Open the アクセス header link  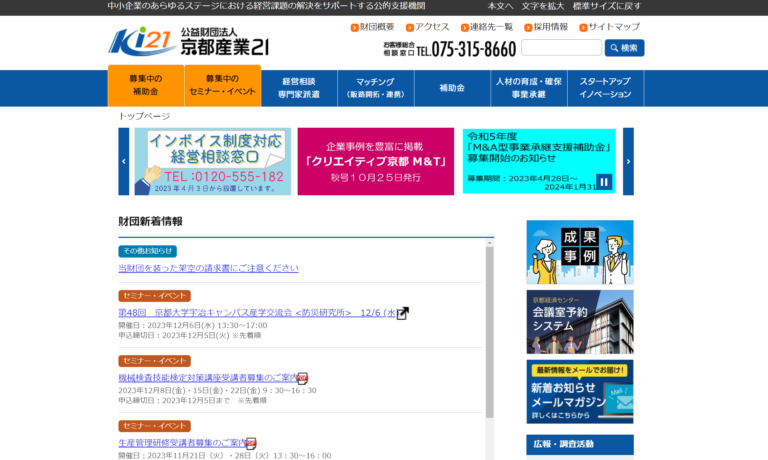click(427, 27)
